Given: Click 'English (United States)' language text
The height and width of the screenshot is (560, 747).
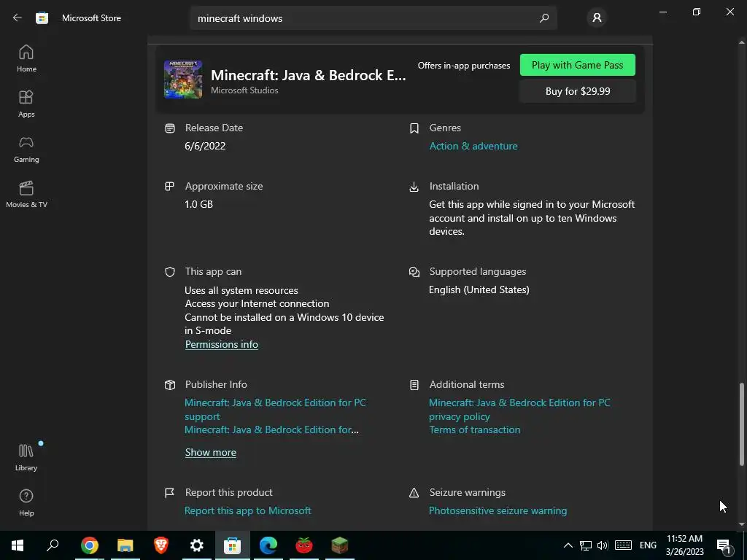Looking at the screenshot, I should [x=479, y=289].
